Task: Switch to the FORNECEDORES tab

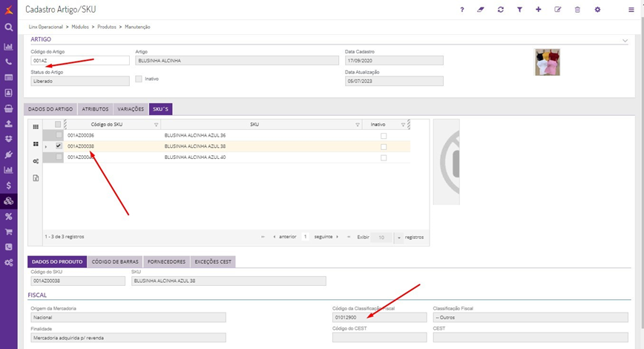Action: (166, 262)
